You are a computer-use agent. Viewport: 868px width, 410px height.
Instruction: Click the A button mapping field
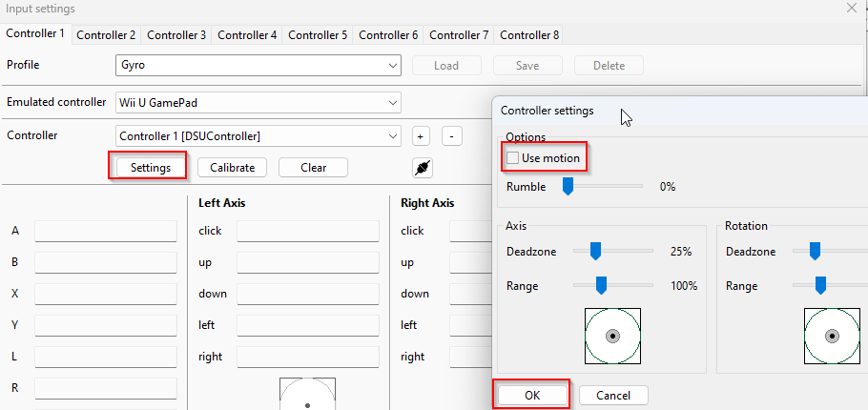tap(106, 231)
